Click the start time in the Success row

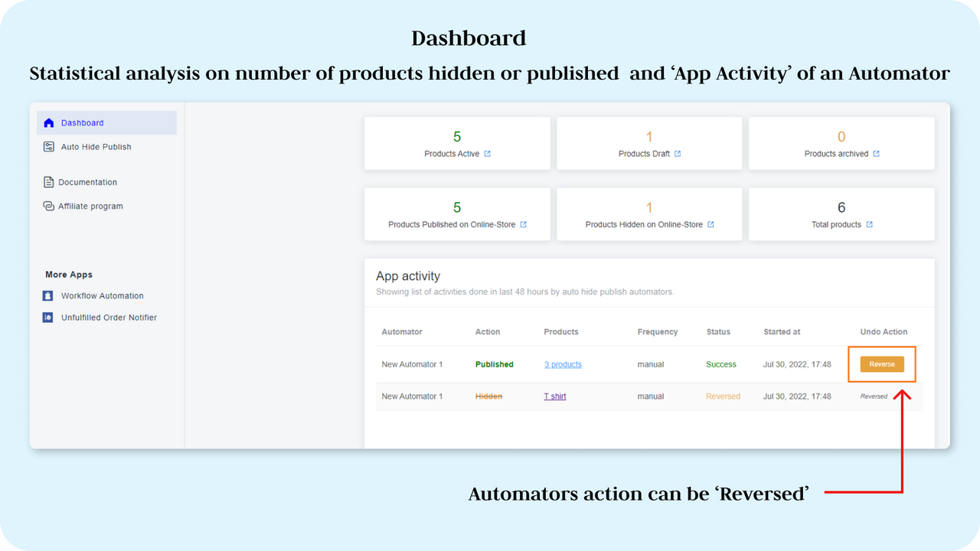tap(797, 364)
